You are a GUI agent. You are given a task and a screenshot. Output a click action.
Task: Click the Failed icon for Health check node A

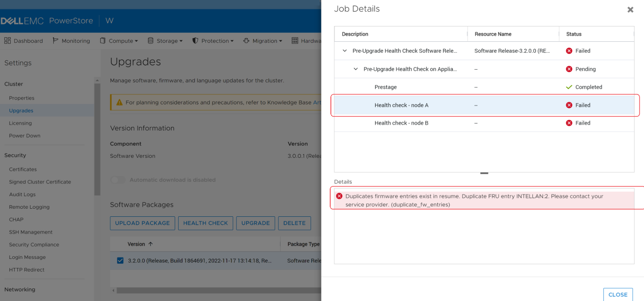coord(569,105)
